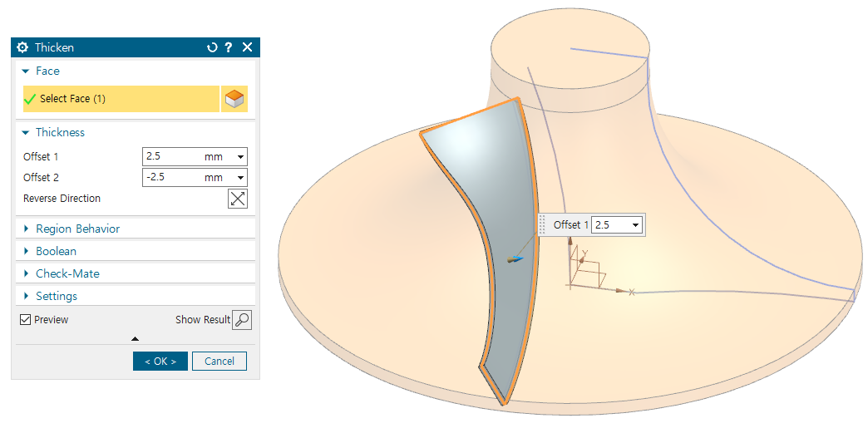
Task: Close the Thicken dialog
Action: click(247, 47)
